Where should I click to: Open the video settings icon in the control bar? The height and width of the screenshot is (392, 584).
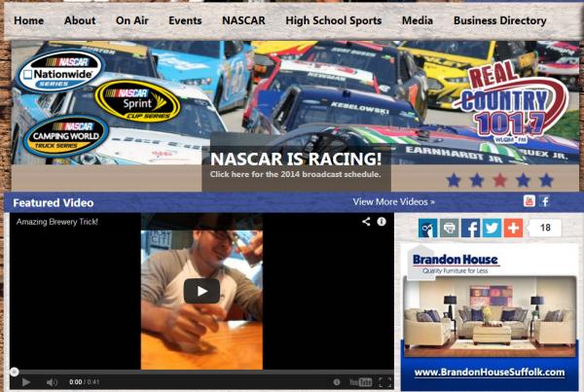(x=337, y=382)
